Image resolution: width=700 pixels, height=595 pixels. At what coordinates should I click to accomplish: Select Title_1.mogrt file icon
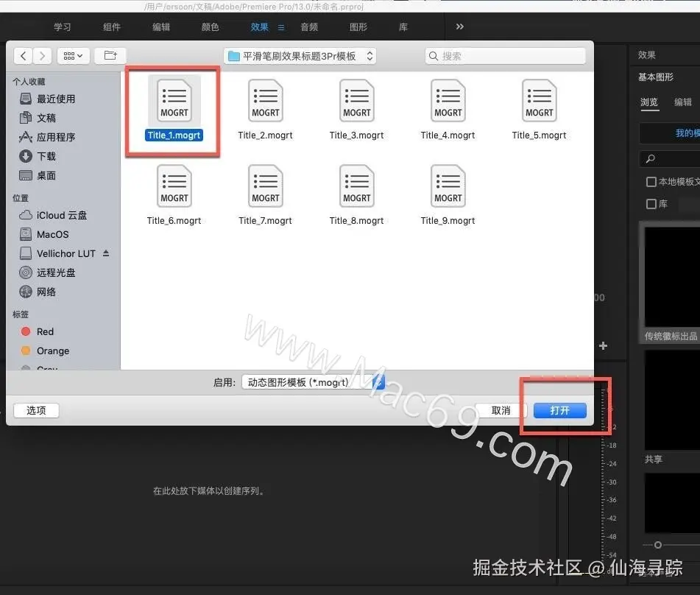tap(174, 100)
